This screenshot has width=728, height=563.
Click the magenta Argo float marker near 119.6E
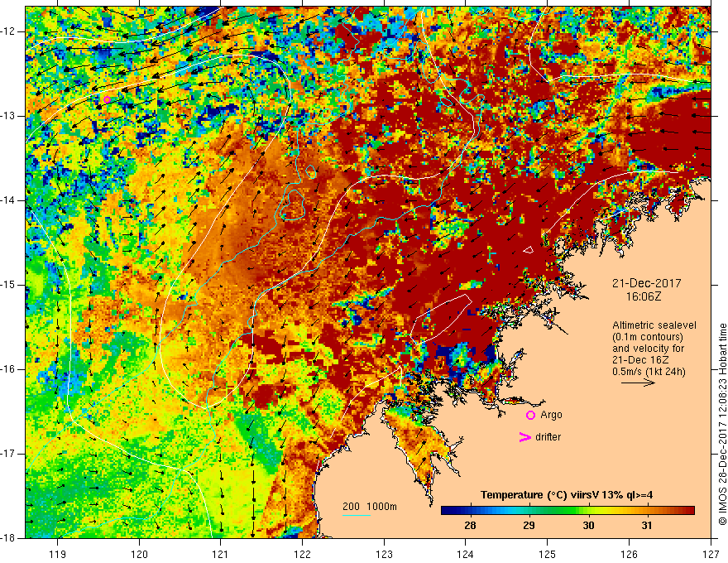[107, 99]
